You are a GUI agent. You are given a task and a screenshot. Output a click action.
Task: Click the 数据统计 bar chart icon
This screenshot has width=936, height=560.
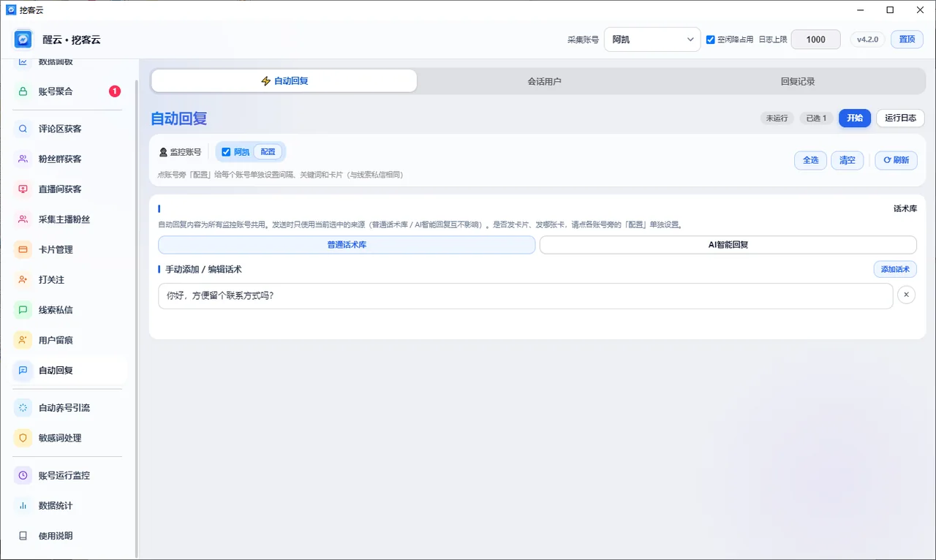point(23,506)
